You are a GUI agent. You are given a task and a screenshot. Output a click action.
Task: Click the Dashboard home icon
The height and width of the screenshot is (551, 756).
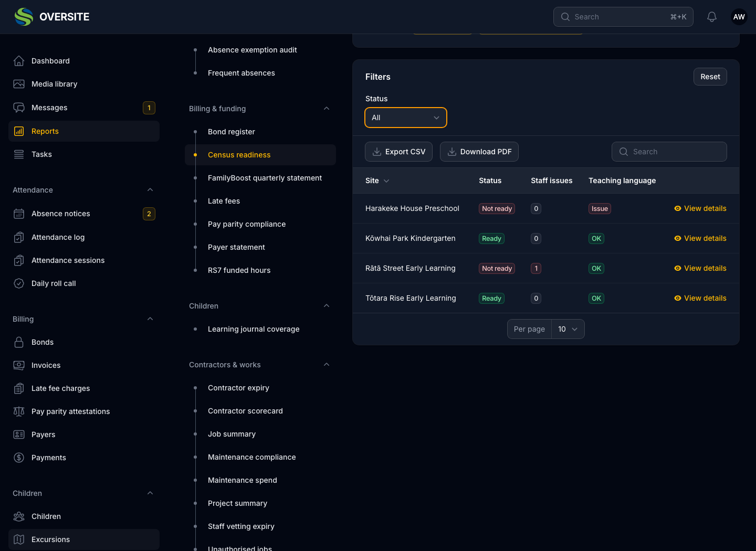coord(19,61)
